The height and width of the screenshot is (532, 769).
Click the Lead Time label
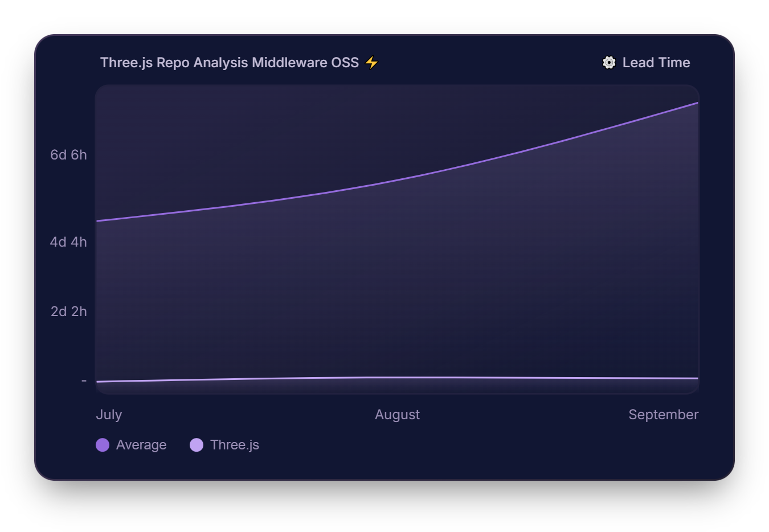(x=656, y=63)
